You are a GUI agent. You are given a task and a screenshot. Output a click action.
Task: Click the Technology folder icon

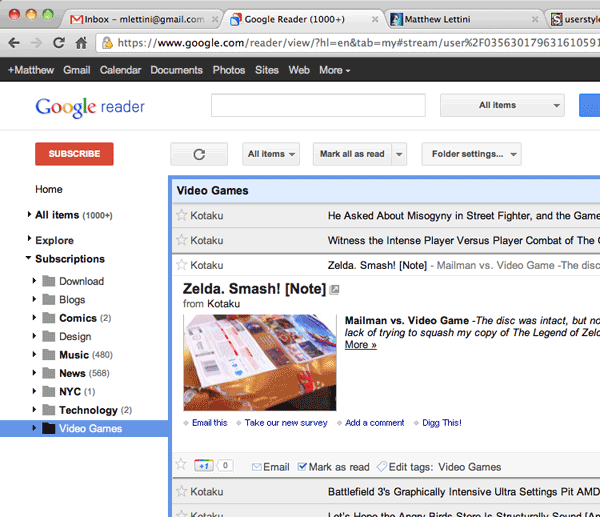(49, 410)
